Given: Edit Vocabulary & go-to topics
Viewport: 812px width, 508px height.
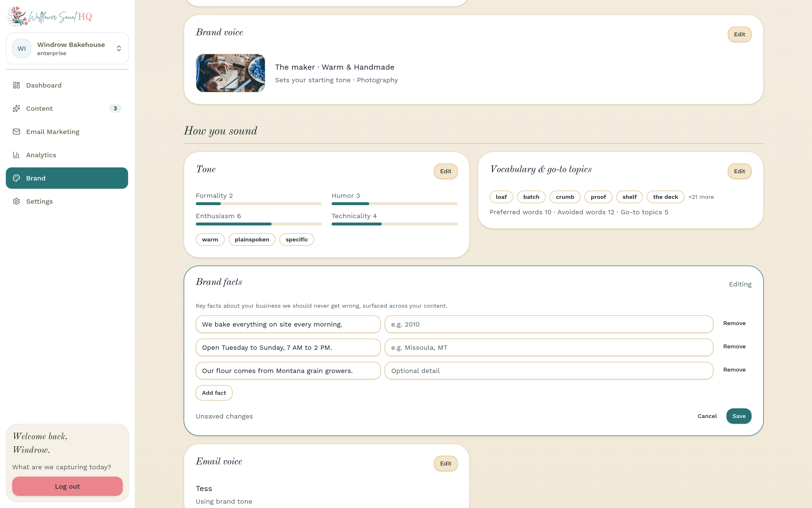Looking at the screenshot, I should click(x=739, y=171).
